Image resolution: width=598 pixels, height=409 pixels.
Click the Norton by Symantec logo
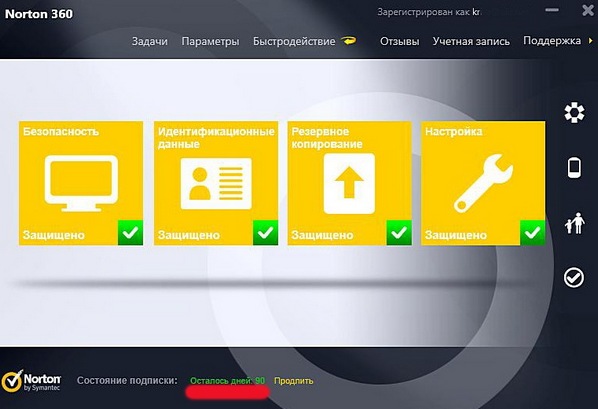pyautogui.click(x=31, y=382)
